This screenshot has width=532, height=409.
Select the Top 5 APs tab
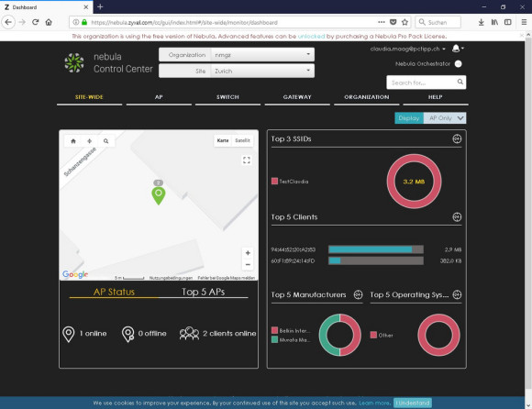[x=204, y=292]
